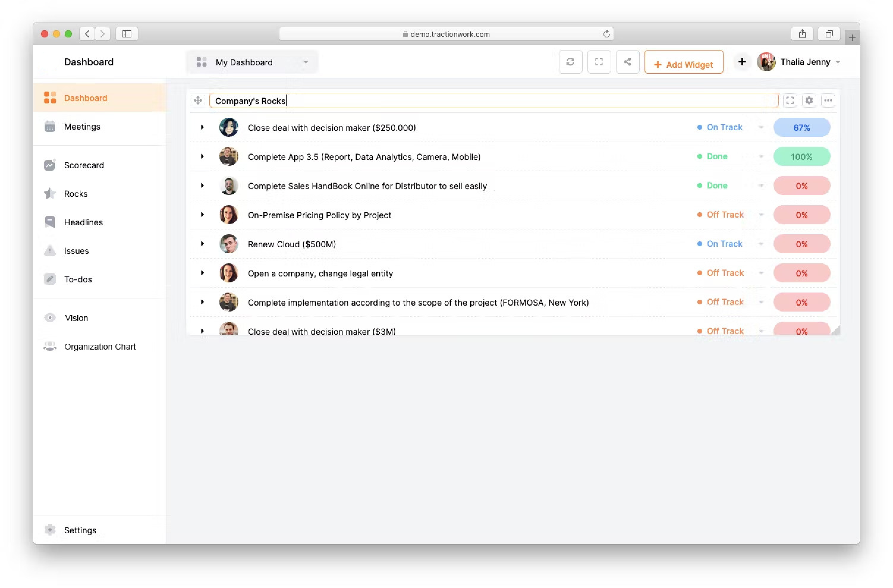Viewport: 893px width, 588px height.
Task: Open Rocks page from sidebar
Action: pyautogui.click(x=76, y=194)
